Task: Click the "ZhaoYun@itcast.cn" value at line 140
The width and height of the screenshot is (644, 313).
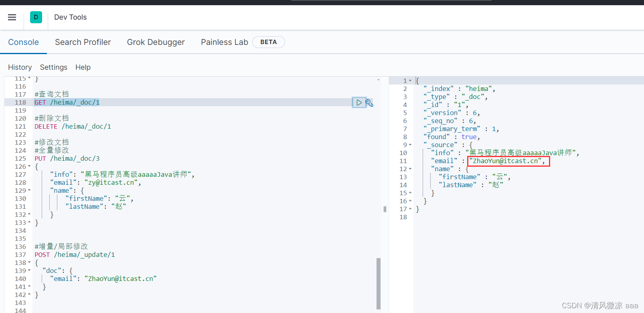Action: (x=121, y=279)
